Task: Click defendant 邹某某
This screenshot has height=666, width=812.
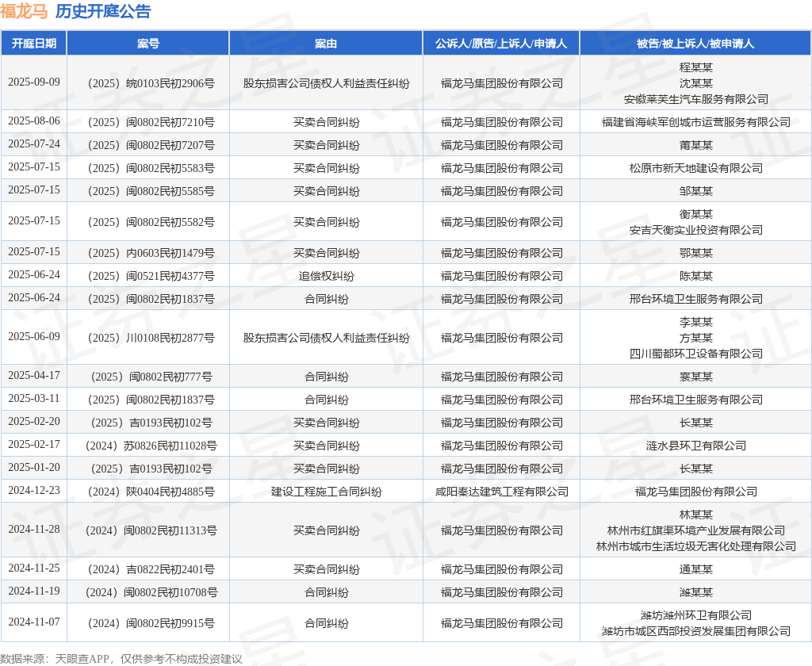Action: 696,191
